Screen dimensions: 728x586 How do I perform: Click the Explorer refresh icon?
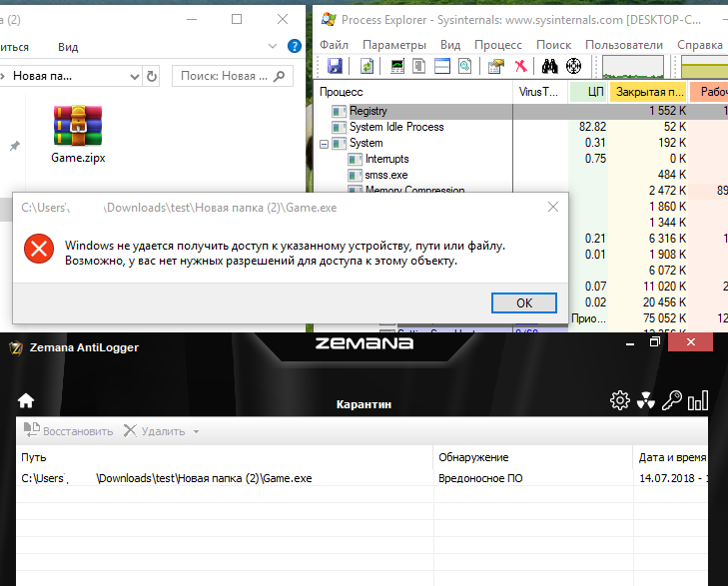coord(152,76)
